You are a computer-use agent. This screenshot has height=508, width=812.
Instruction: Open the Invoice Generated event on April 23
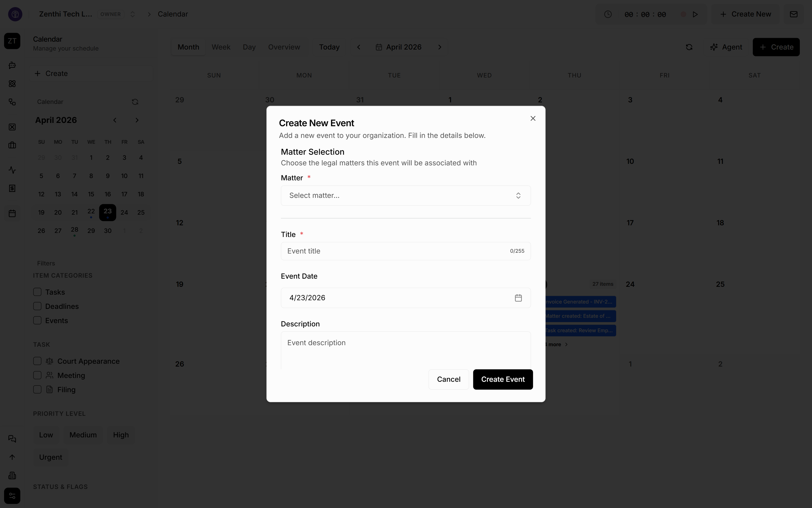coord(581,302)
